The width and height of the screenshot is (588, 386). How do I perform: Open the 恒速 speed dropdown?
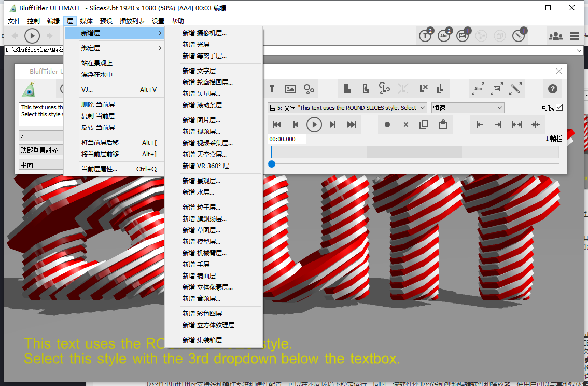tap(468, 108)
